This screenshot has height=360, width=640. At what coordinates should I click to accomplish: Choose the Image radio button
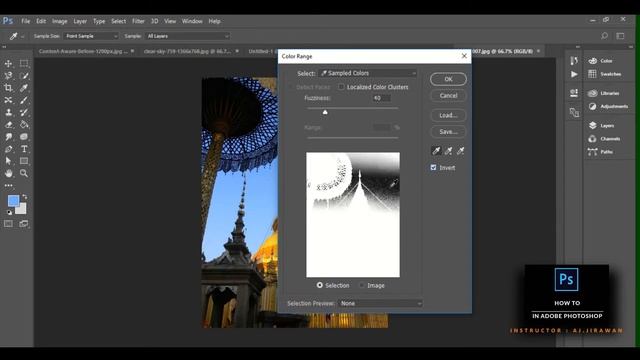click(x=362, y=285)
